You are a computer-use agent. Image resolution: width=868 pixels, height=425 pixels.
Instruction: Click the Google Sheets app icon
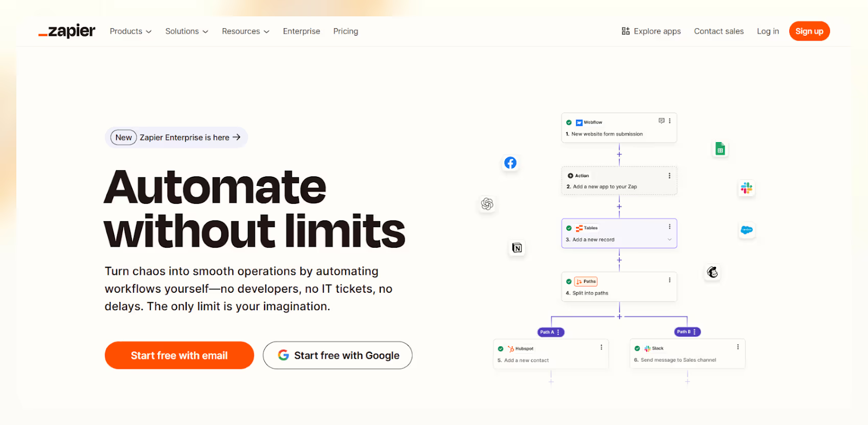720,149
